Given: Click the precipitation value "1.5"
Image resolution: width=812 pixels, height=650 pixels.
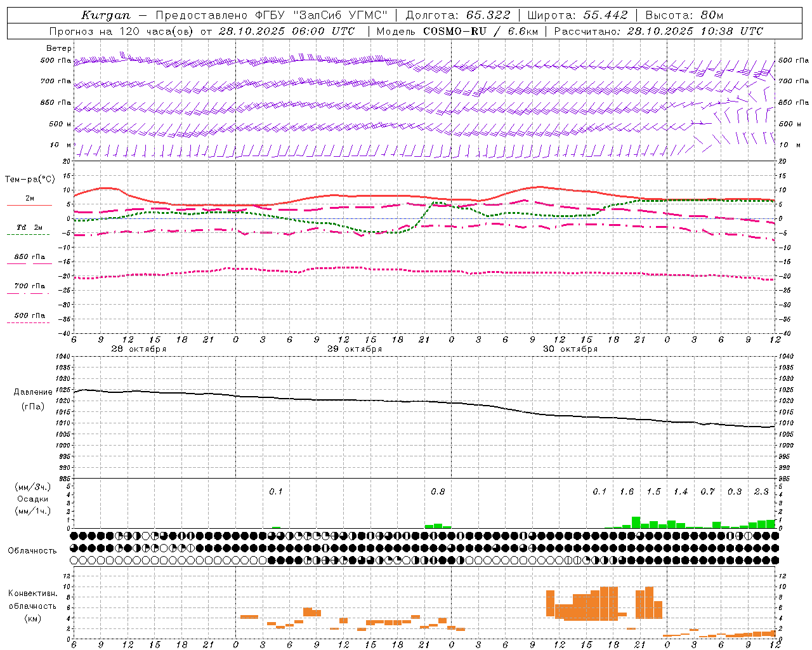Looking at the screenshot, I should 653,492.
